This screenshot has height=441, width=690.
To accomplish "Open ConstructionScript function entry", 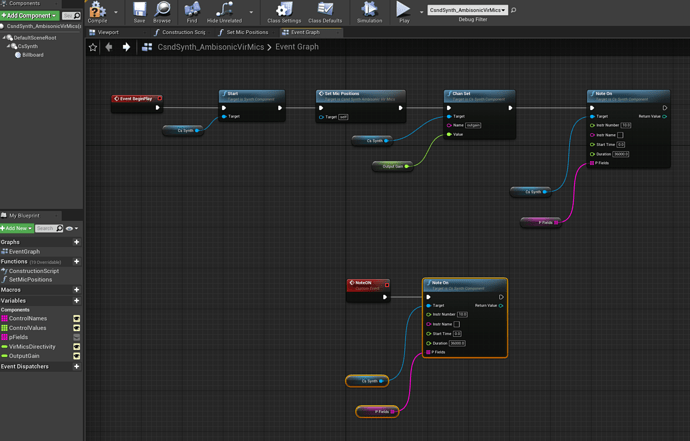I will 34,271.
